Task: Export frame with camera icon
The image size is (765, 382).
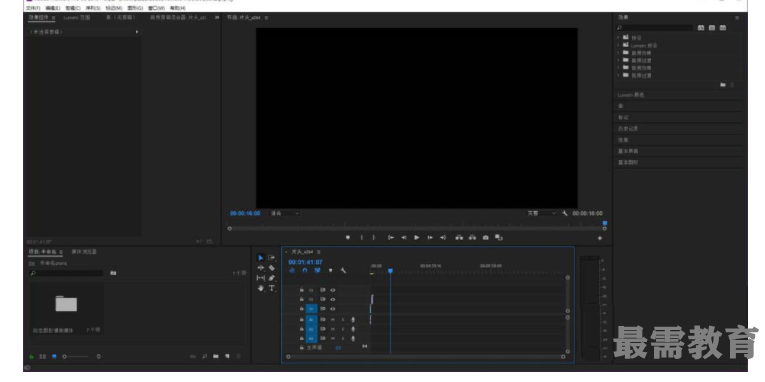Action: point(485,238)
